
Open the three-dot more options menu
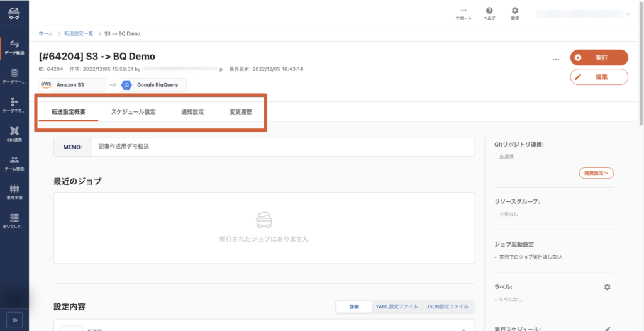click(555, 59)
